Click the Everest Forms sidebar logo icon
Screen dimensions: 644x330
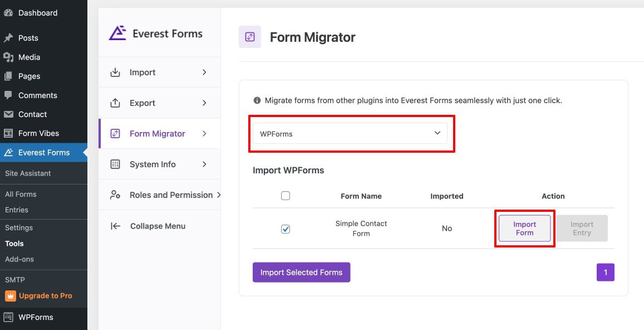pyautogui.click(x=8, y=152)
